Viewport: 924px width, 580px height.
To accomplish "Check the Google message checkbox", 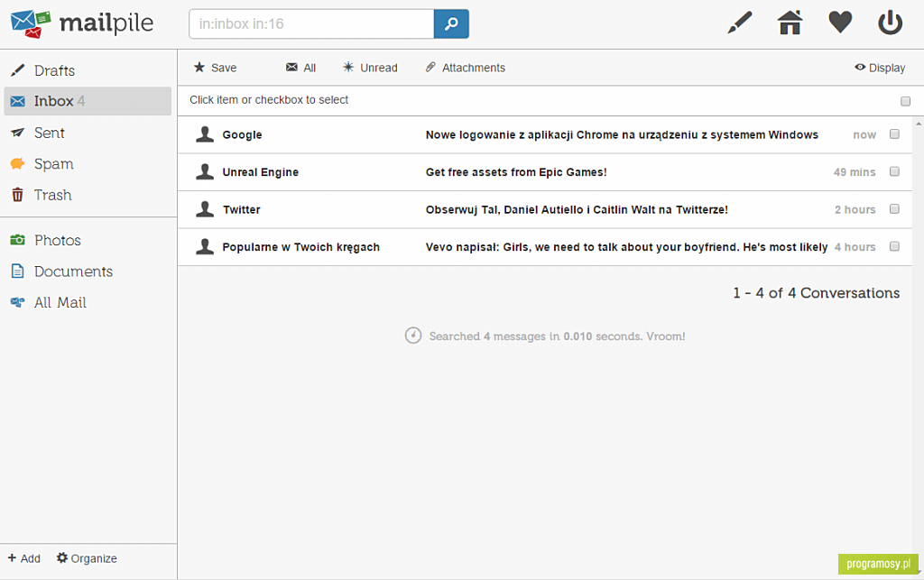I will 894,134.
